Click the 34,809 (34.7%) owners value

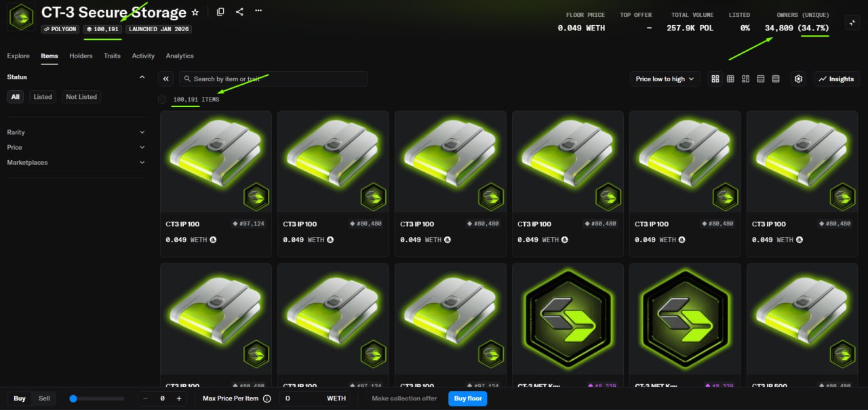click(797, 28)
